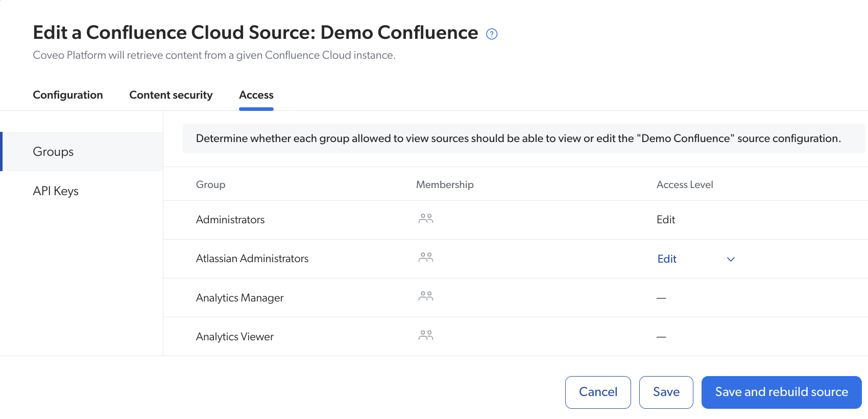
Task: Click the Save button
Action: coord(666,392)
